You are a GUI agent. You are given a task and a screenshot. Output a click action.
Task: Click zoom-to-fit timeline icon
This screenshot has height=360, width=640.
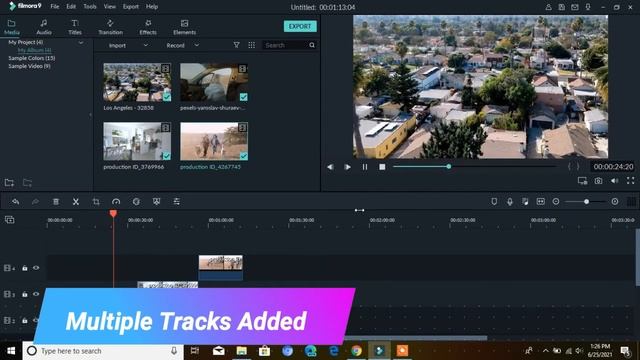point(540,202)
